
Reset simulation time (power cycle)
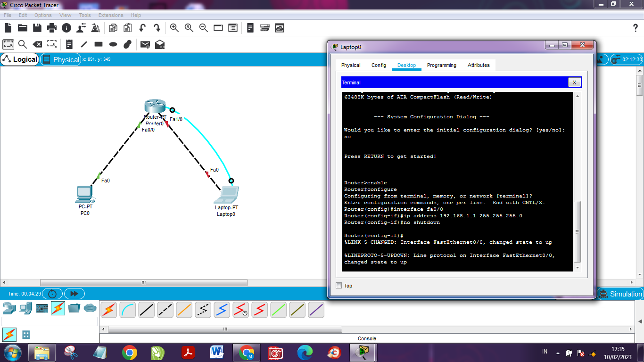click(52, 294)
